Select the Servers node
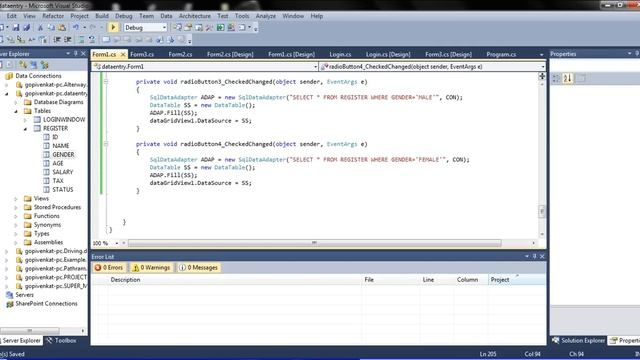The image size is (640, 360). (24, 295)
